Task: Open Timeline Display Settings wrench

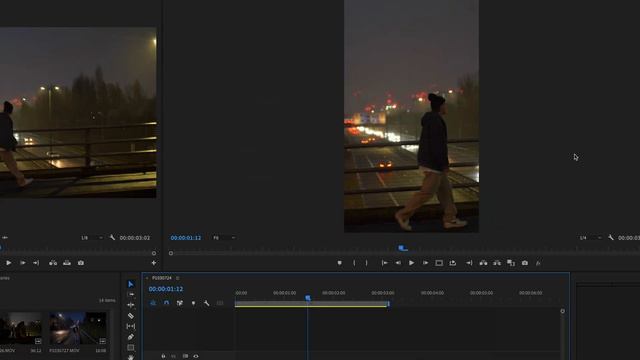Action: [x=207, y=303]
